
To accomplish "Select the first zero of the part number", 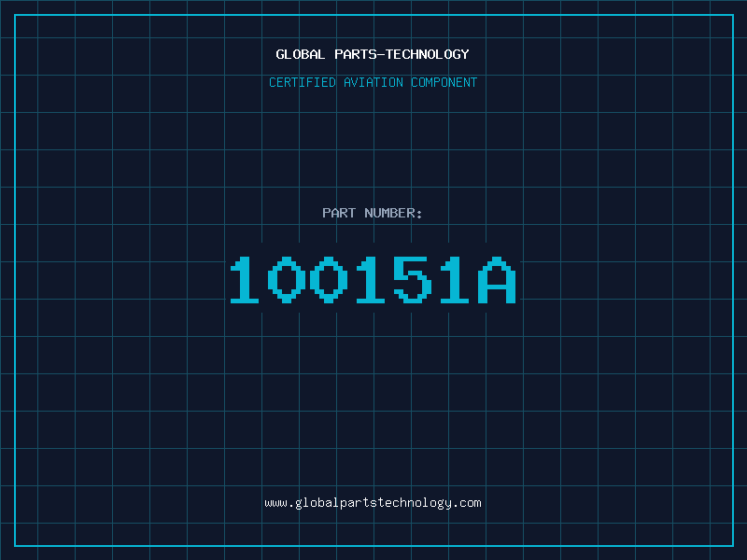I will pyautogui.click(x=287, y=280).
